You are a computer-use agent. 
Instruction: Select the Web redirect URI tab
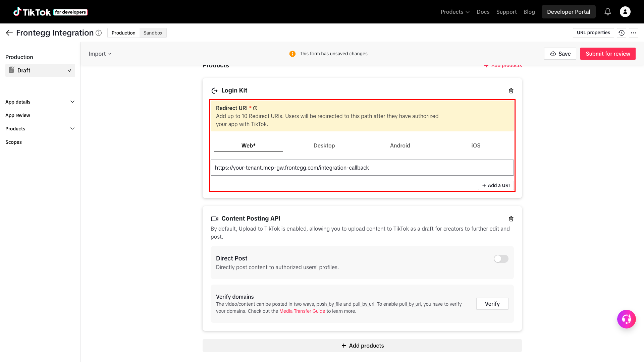pyautogui.click(x=249, y=145)
